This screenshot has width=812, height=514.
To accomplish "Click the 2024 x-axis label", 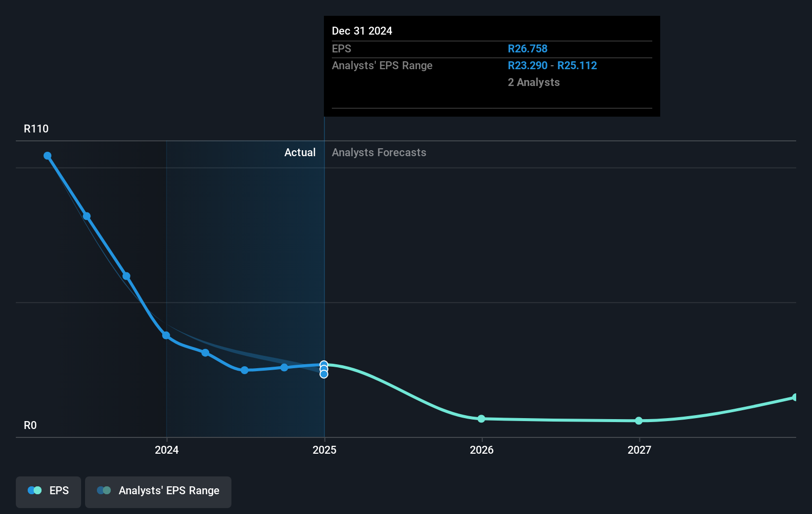I will [167, 450].
